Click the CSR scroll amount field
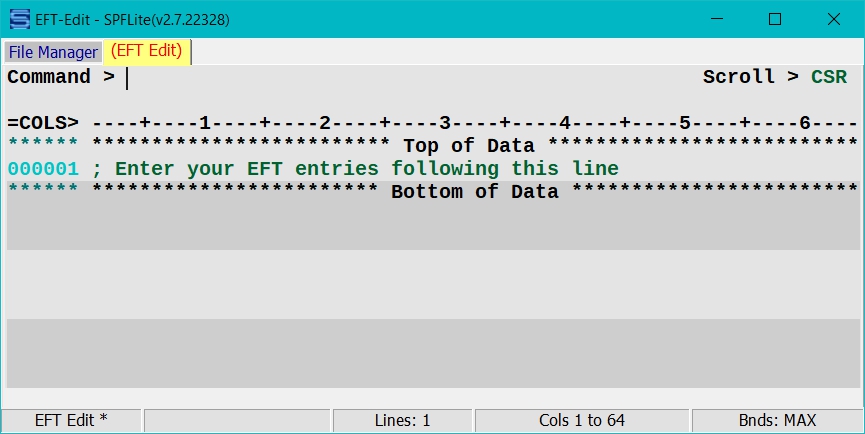Image resolution: width=865 pixels, height=434 pixels. click(829, 77)
